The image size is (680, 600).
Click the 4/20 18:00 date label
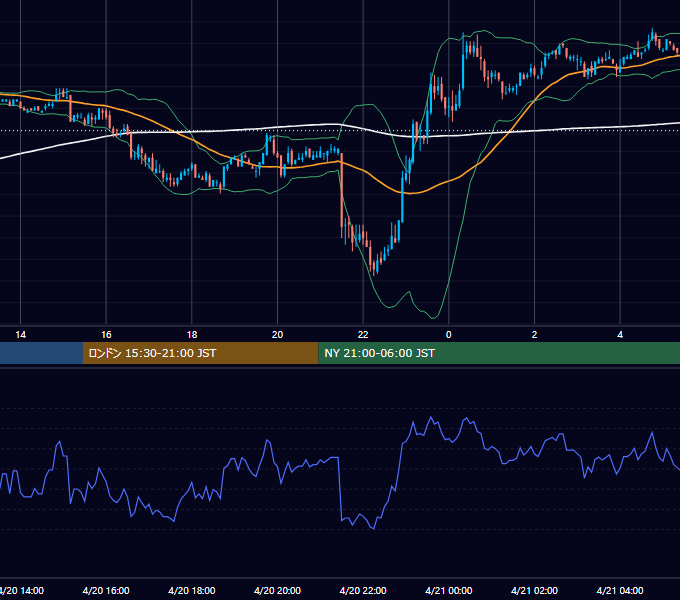[x=192, y=590]
